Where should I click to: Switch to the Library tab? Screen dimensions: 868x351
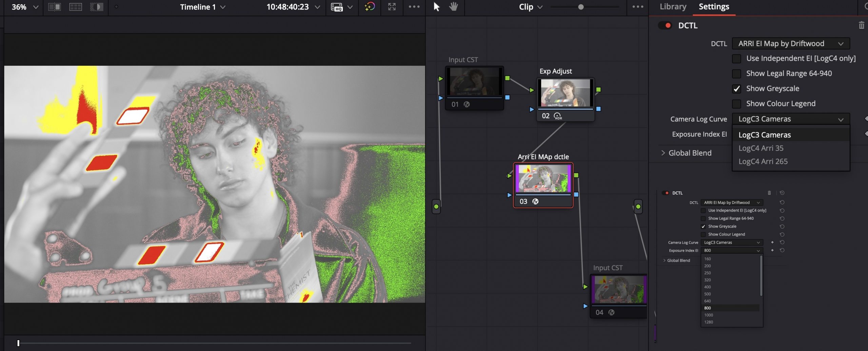pyautogui.click(x=673, y=6)
